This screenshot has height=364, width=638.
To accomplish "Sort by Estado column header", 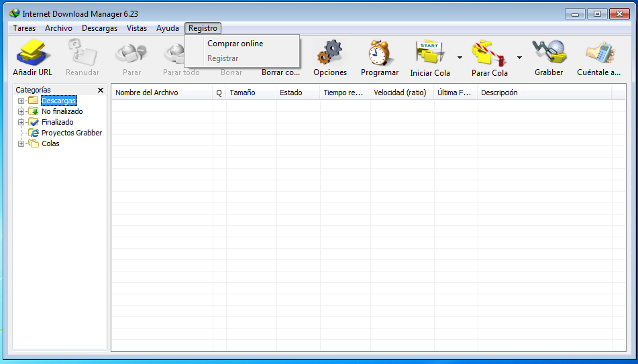I will (x=298, y=93).
